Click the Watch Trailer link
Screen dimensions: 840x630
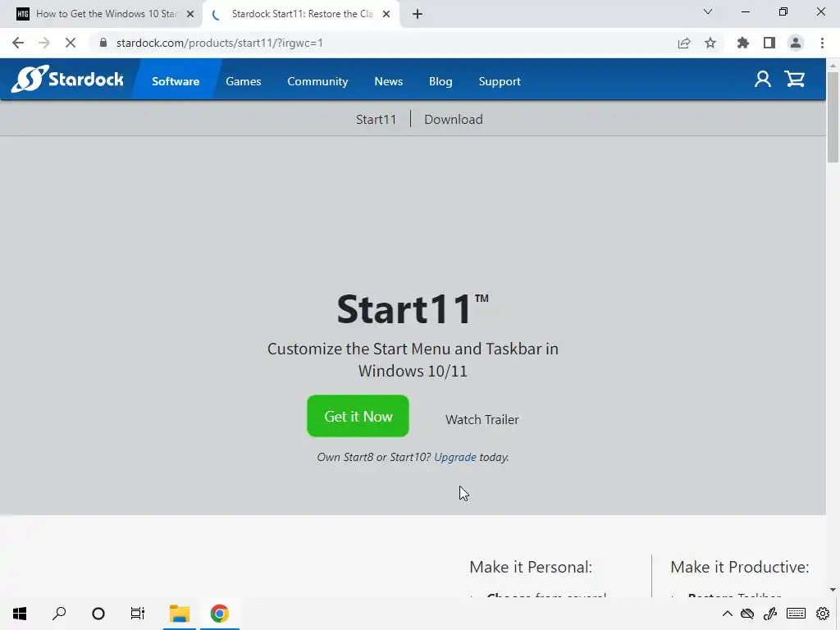tap(482, 419)
